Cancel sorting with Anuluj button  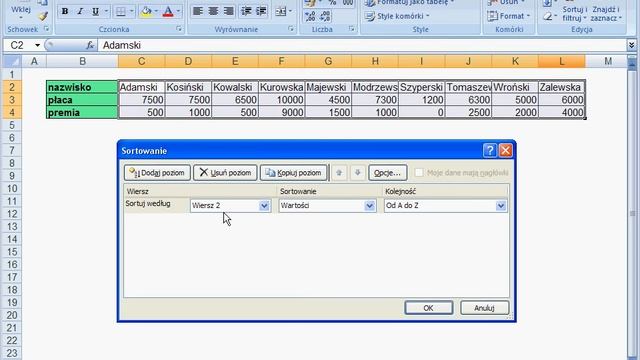484,308
